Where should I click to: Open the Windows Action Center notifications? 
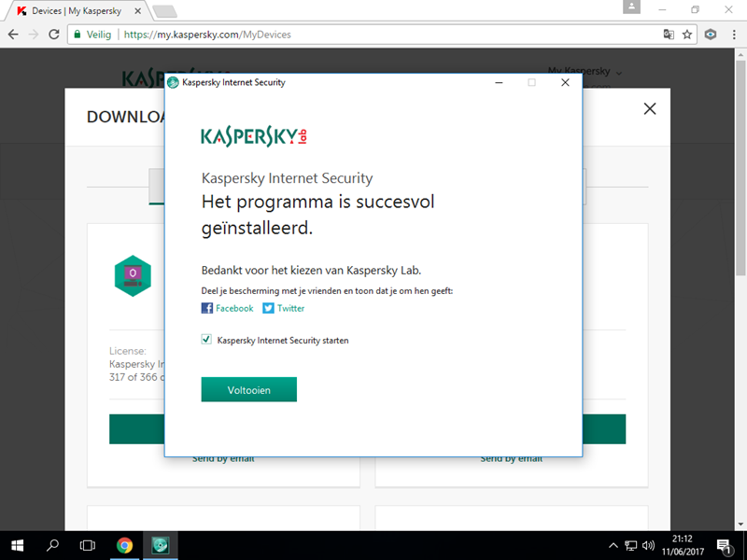point(723,545)
